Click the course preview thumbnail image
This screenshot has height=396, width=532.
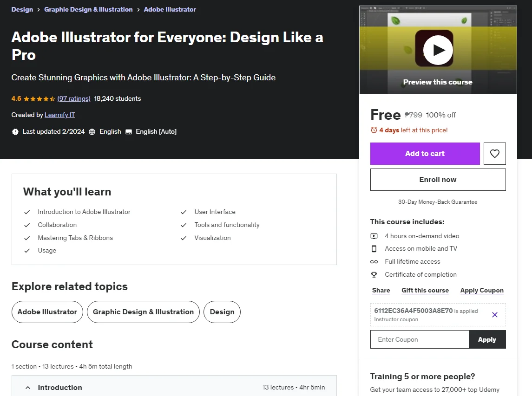coord(438,50)
